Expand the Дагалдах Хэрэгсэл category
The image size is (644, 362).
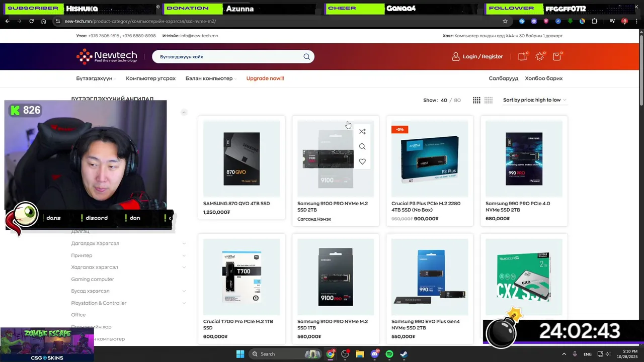point(184,243)
